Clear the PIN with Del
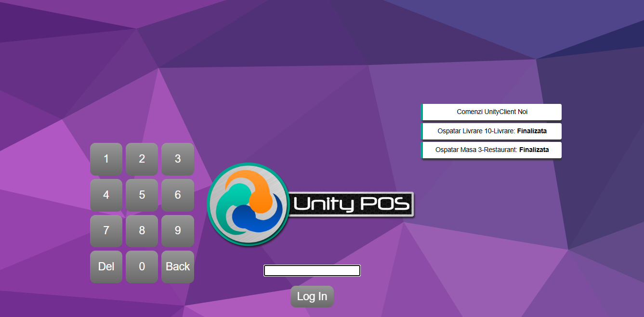This screenshot has height=317, width=644. pos(106,266)
